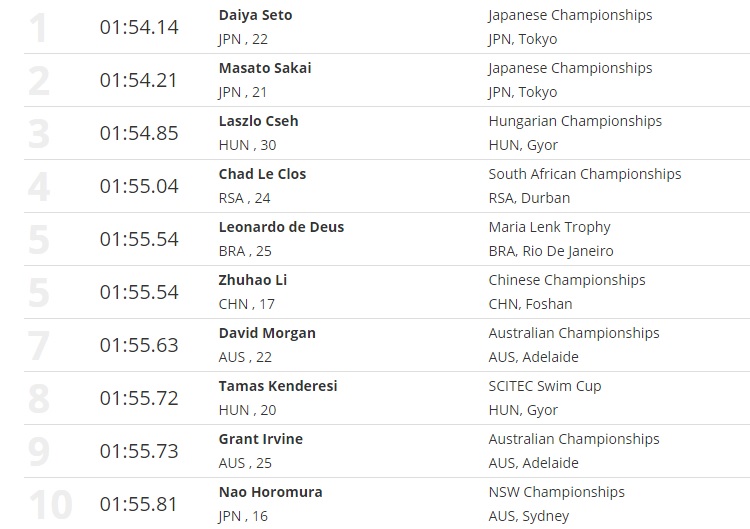Click Chinese Championships meet name
The height and width of the screenshot is (529, 750).
tap(567, 280)
